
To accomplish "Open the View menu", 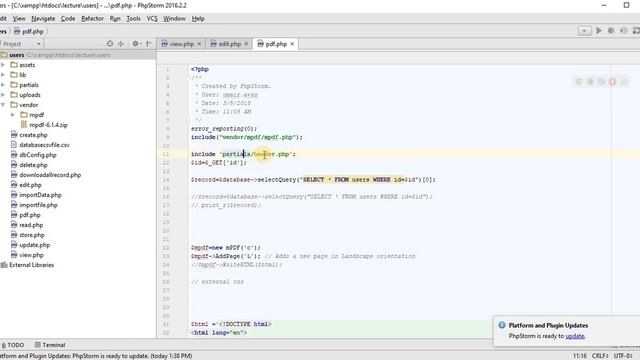I will (x=19, y=19).
